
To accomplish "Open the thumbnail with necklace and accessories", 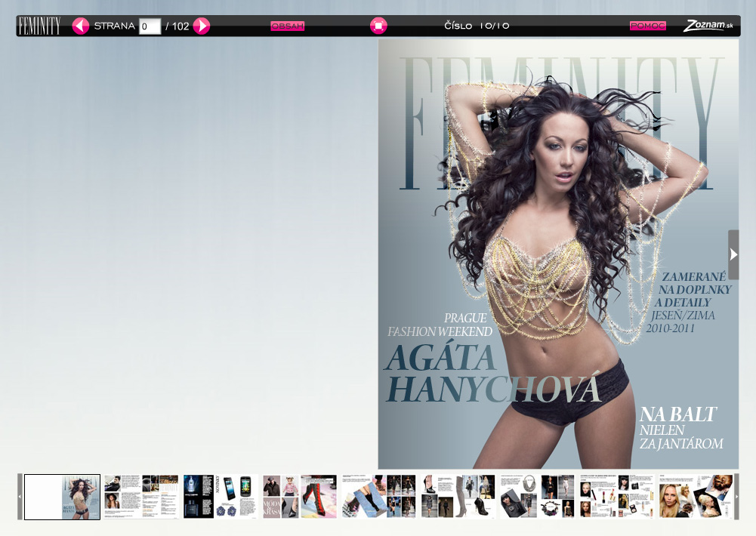I will 538,497.
